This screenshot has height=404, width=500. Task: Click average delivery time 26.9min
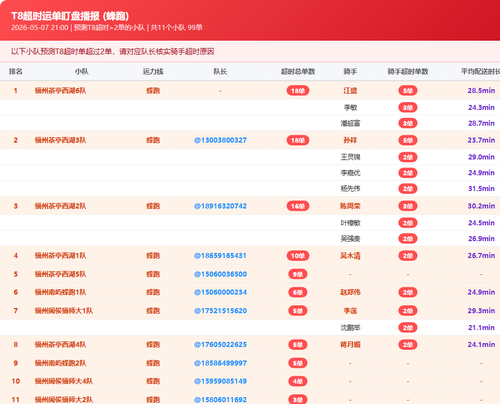point(481,239)
